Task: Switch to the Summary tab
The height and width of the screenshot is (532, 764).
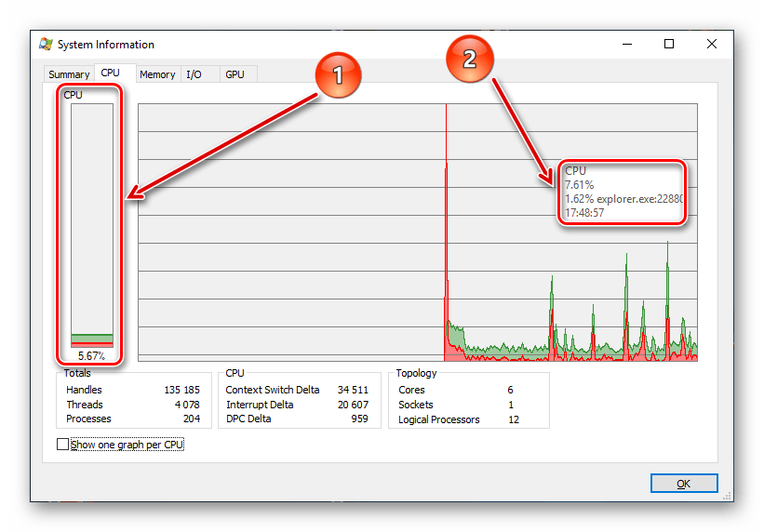Action: 69,74
